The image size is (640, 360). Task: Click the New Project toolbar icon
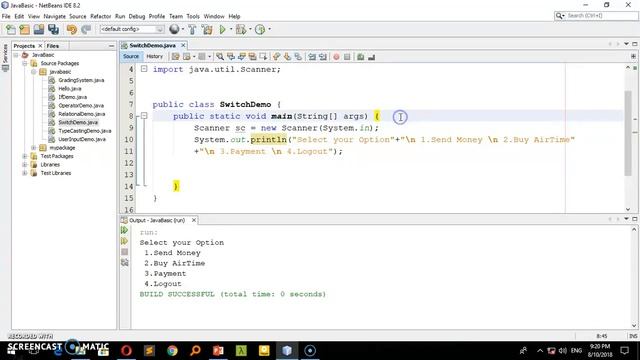(24, 29)
